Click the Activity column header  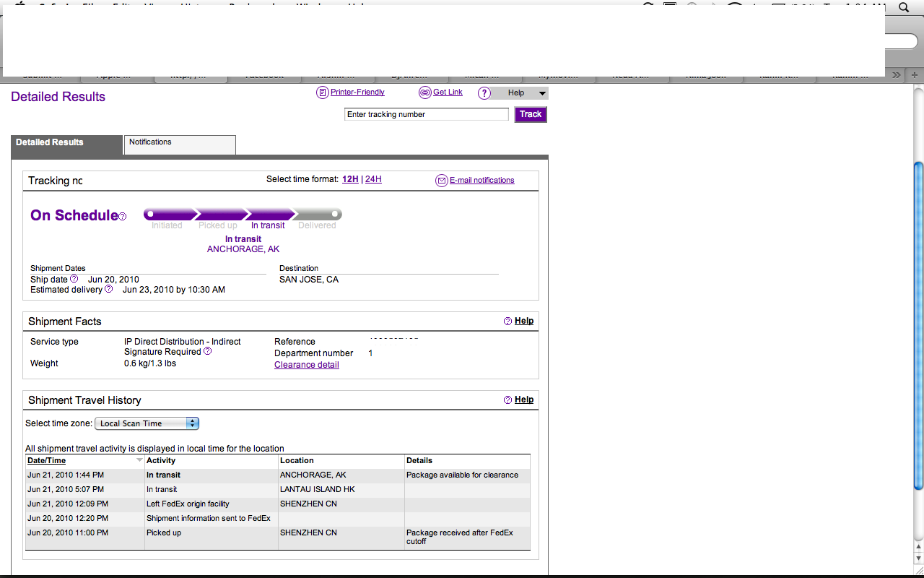[x=161, y=460]
